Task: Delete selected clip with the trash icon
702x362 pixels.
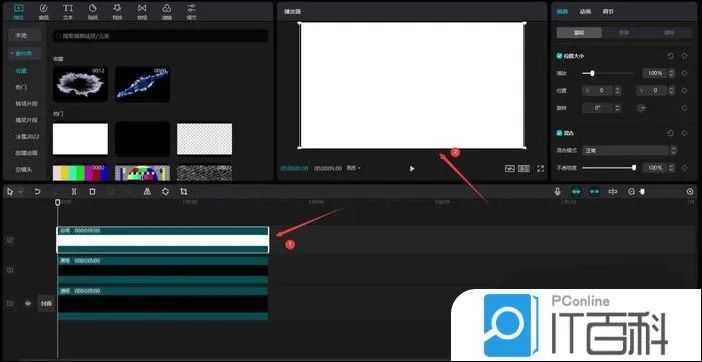Action: point(92,192)
